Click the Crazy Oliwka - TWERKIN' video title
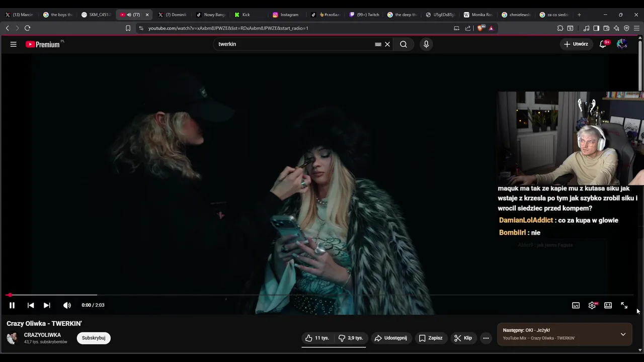This screenshot has height=362, width=644. click(x=44, y=324)
